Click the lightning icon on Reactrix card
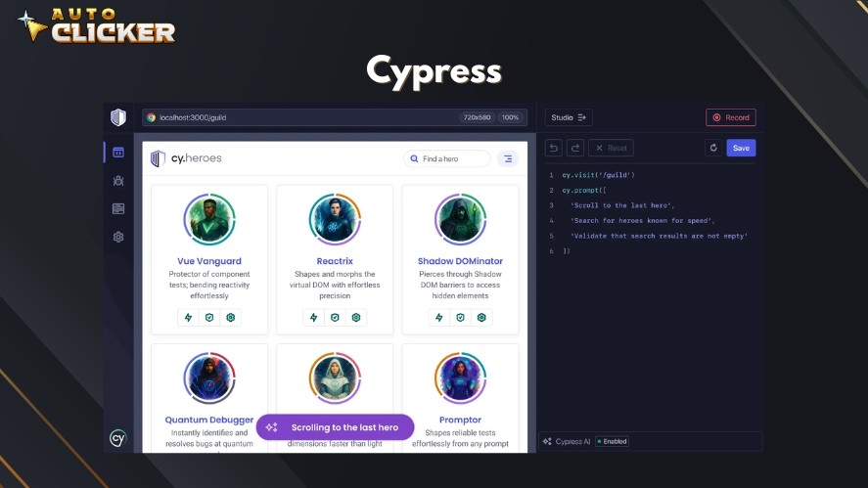 pos(314,318)
